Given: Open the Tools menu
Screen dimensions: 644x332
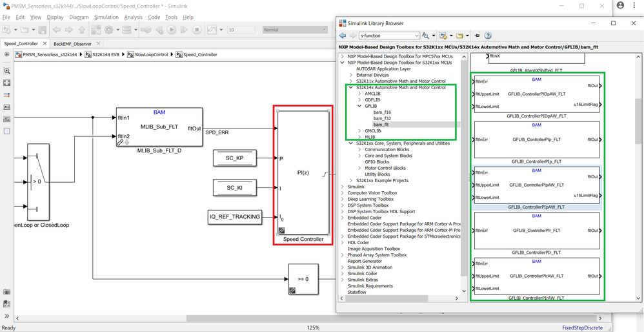Looking at the screenshot, I should pyautogui.click(x=171, y=17).
